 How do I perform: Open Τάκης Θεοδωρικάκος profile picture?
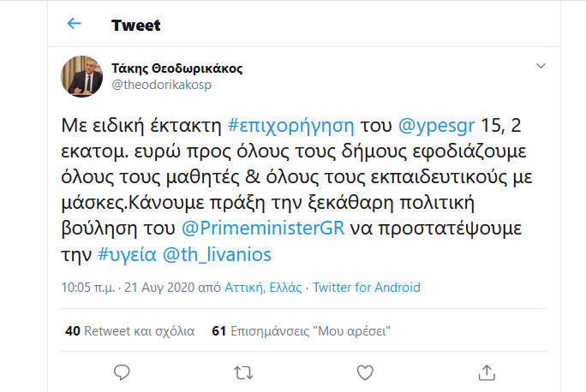tap(82, 77)
